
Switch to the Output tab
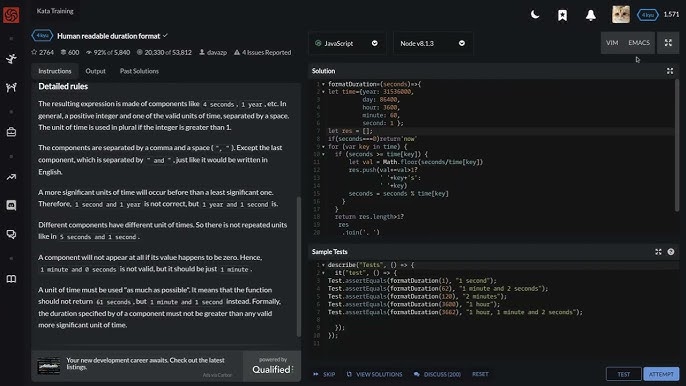coord(95,71)
